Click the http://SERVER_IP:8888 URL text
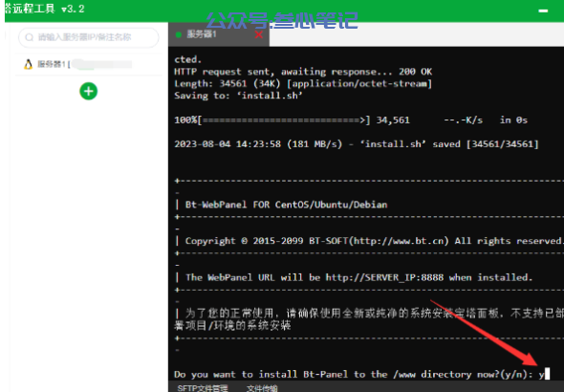Viewport: 564px width, 392px height. click(x=384, y=277)
